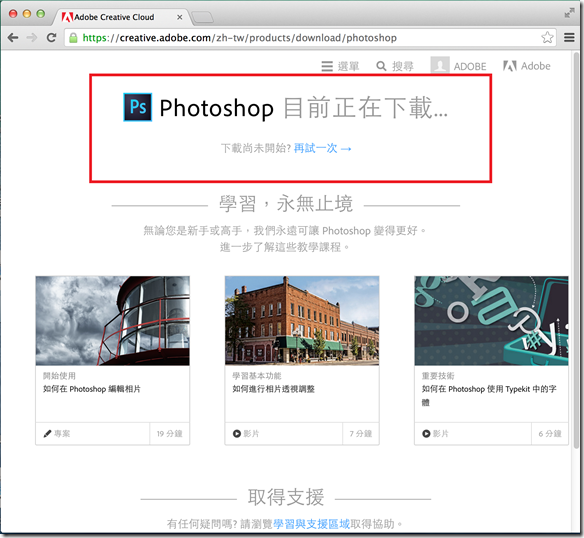Click the 開始使用 category label
584x538 pixels.
(59, 376)
